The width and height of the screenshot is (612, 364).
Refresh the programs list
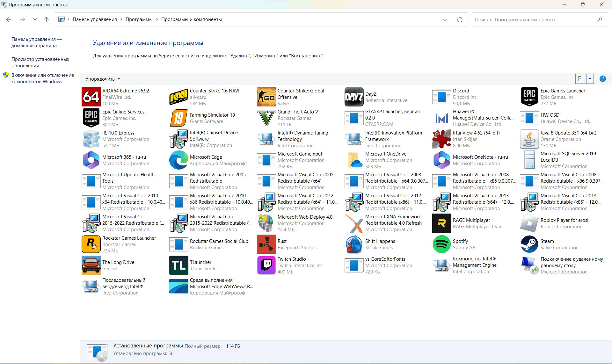coord(460,19)
